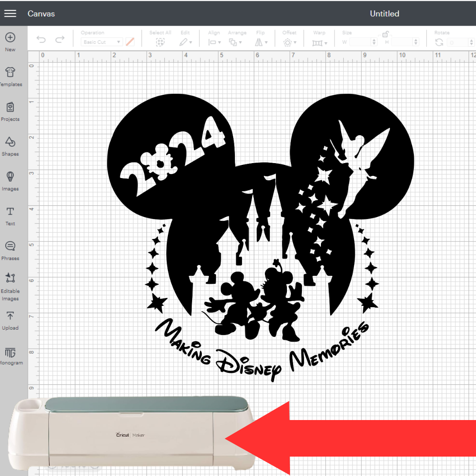Click the Width stepper arrows
Viewport: 476px width, 476px height.
tap(374, 42)
